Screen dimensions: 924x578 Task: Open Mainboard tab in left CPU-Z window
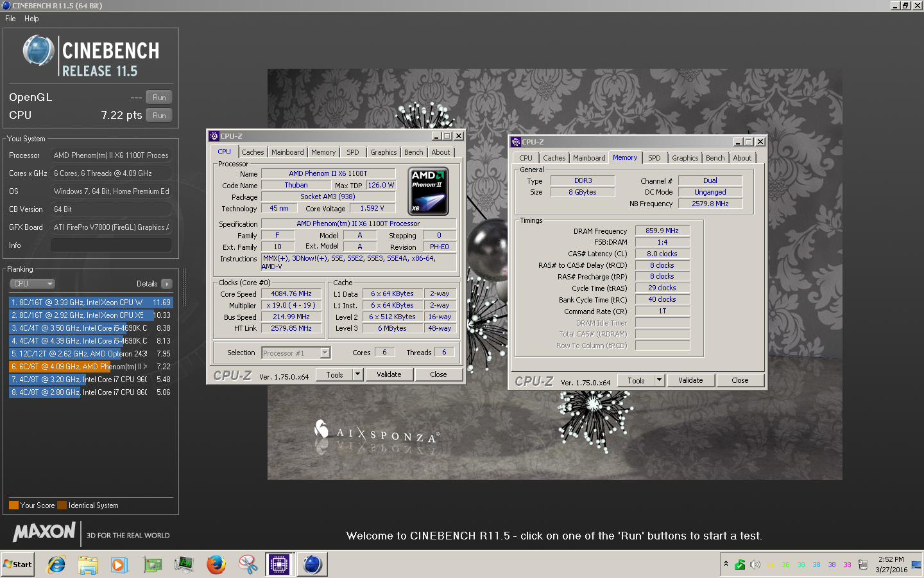point(287,152)
